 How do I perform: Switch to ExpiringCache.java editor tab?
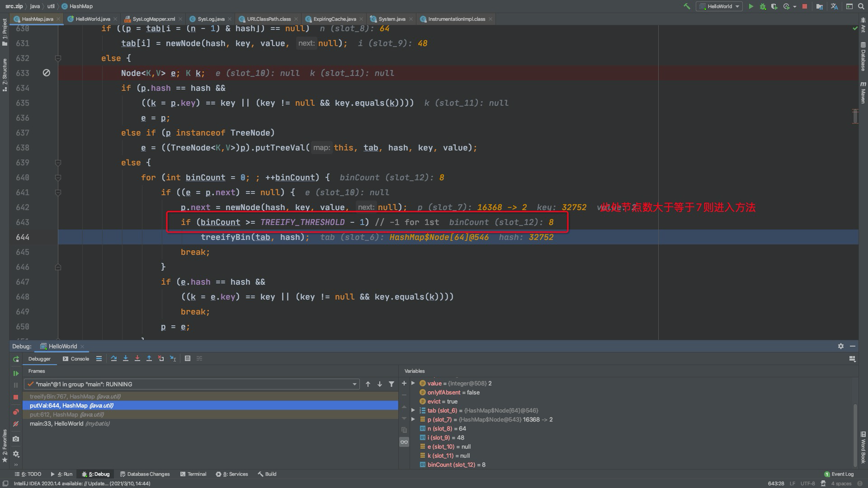click(335, 19)
